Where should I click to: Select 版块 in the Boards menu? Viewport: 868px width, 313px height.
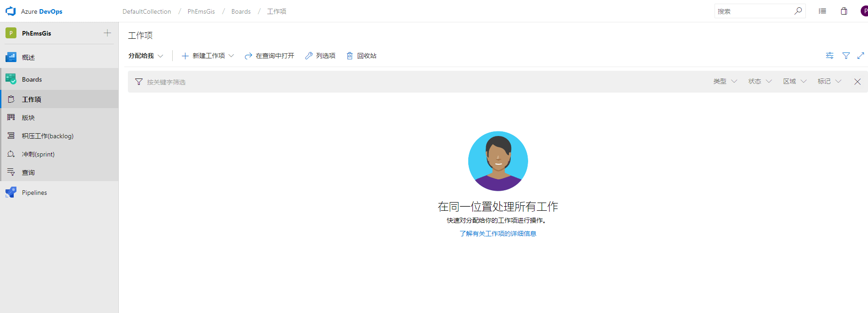[x=28, y=118]
